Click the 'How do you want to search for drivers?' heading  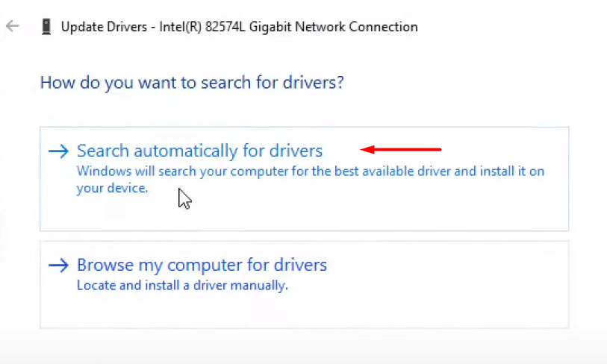[192, 82]
